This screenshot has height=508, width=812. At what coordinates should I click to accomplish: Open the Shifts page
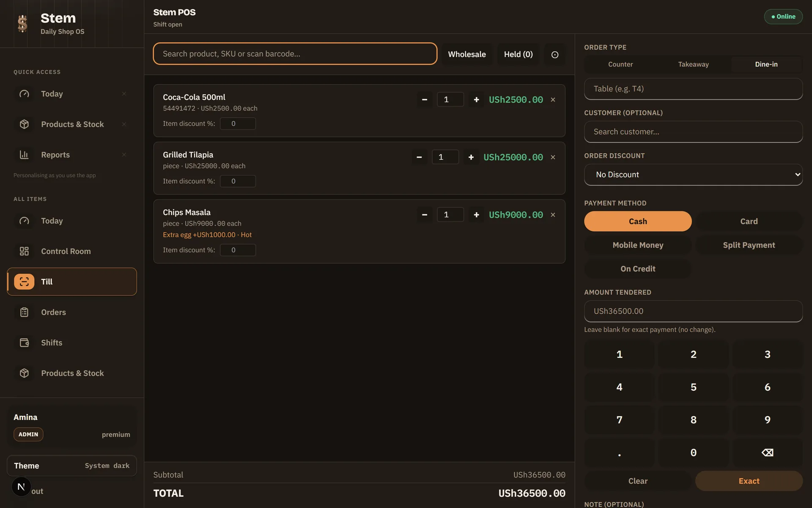(x=72, y=343)
